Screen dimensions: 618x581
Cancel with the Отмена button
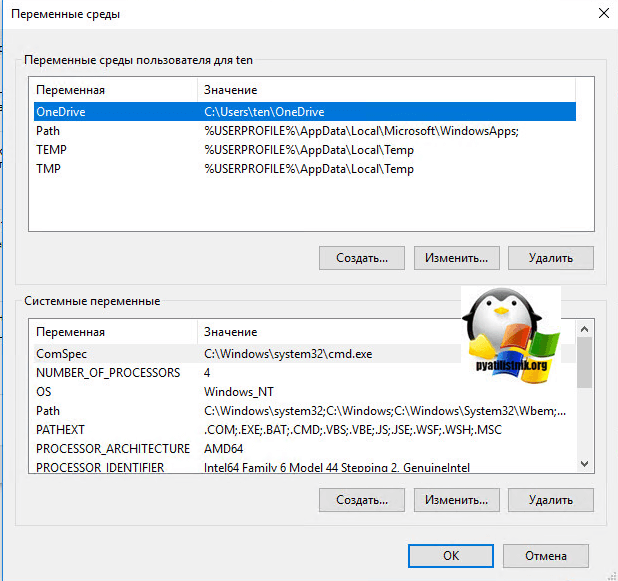[545, 556]
